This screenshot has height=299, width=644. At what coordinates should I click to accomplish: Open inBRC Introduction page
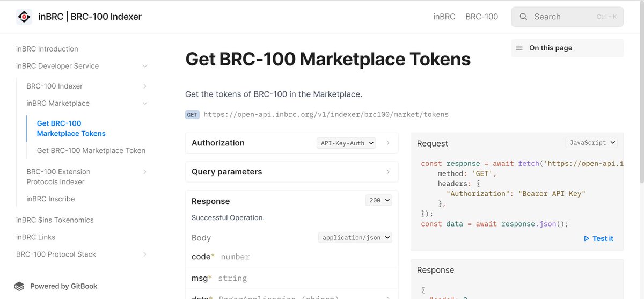click(x=47, y=49)
